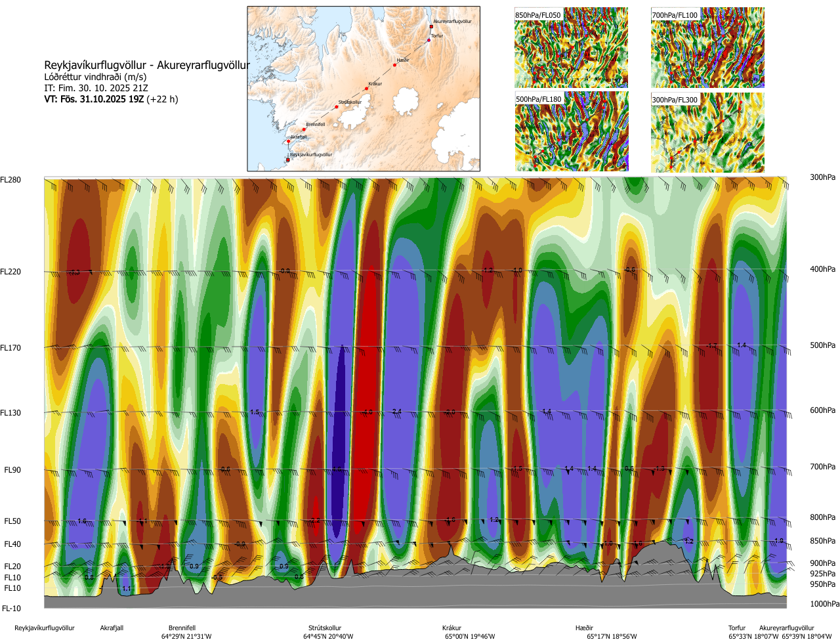
Task: Click Reykjavíkurflugvöllur label below the cross-section
Action: pos(45,628)
